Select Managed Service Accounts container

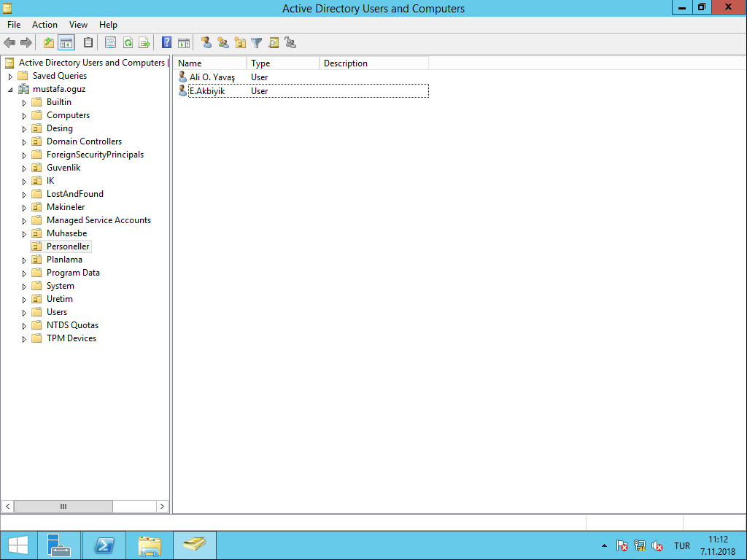[x=98, y=220]
